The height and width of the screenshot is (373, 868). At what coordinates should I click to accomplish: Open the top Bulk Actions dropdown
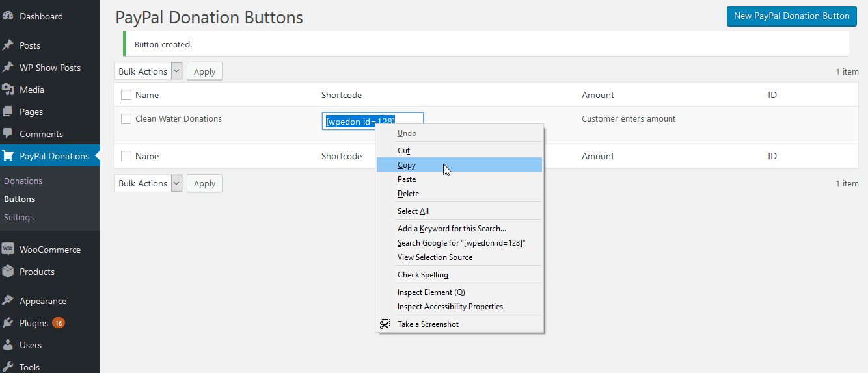pos(148,71)
